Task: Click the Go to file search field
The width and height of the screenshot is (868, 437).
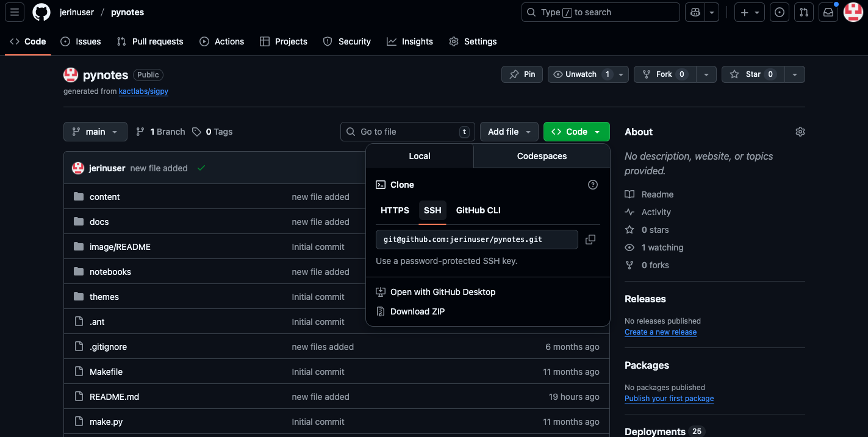Action: tap(407, 132)
